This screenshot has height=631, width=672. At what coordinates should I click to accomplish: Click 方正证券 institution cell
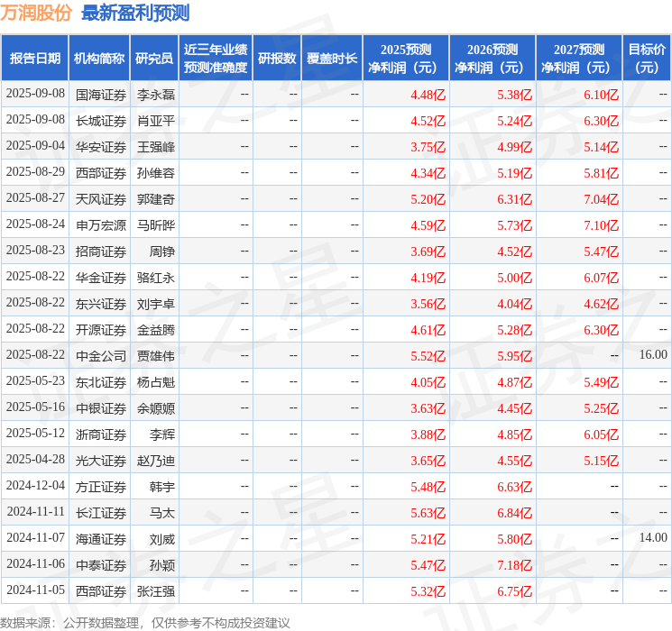(101, 487)
